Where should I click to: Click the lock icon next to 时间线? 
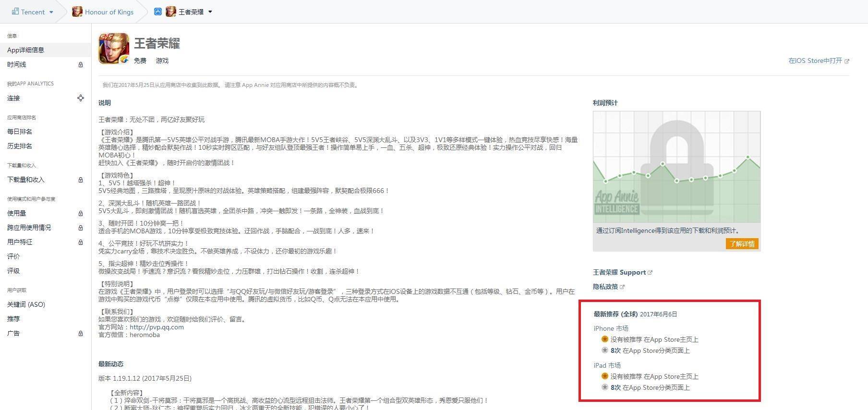(x=81, y=64)
